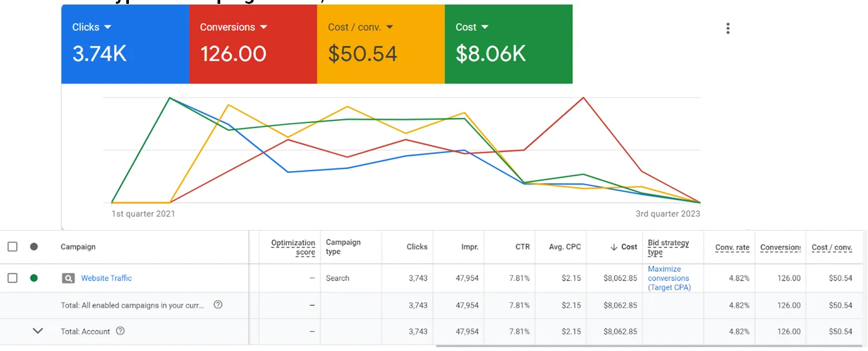The width and height of the screenshot is (868, 351).
Task: Sort by the Bid strategy type column
Action: pos(668,247)
